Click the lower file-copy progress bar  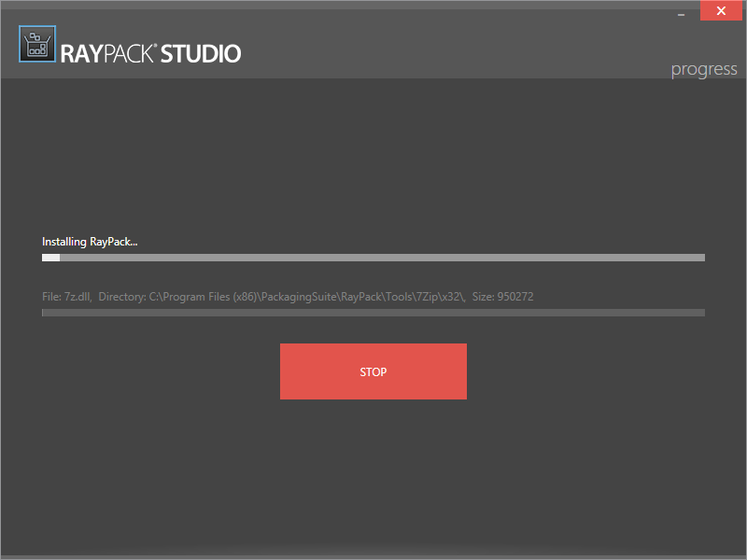pos(373,313)
